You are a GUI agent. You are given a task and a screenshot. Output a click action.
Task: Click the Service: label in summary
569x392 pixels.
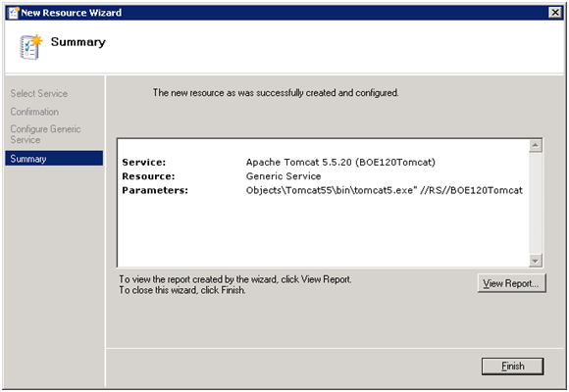tap(143, 162)
